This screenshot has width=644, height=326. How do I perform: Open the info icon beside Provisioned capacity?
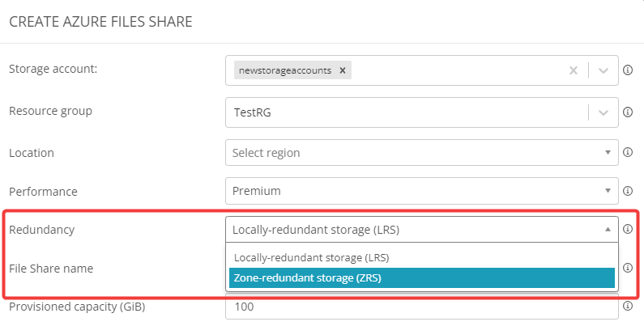[627, 307]
